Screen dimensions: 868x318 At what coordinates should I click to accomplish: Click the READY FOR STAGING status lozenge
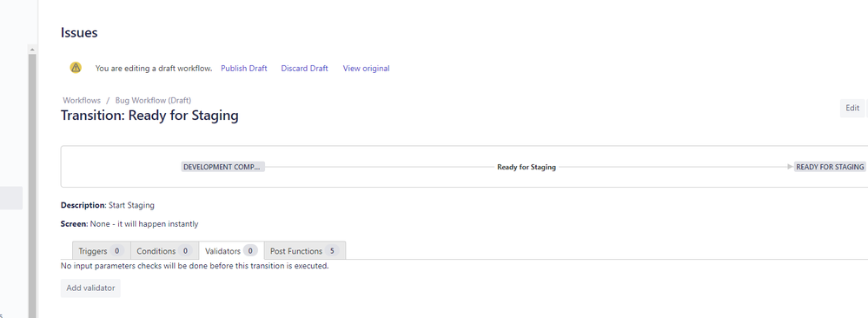tap(830, 167)
